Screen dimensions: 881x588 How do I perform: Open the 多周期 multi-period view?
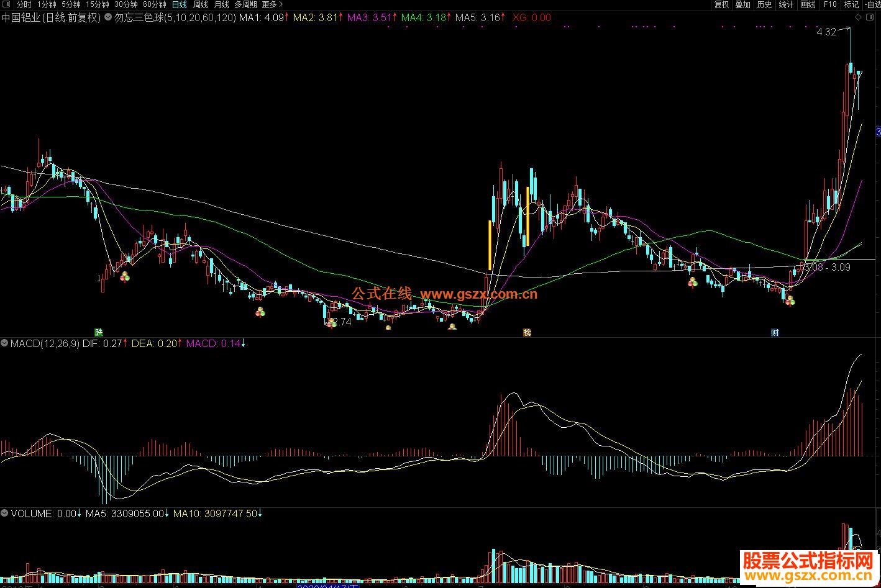tap(245, 4)
